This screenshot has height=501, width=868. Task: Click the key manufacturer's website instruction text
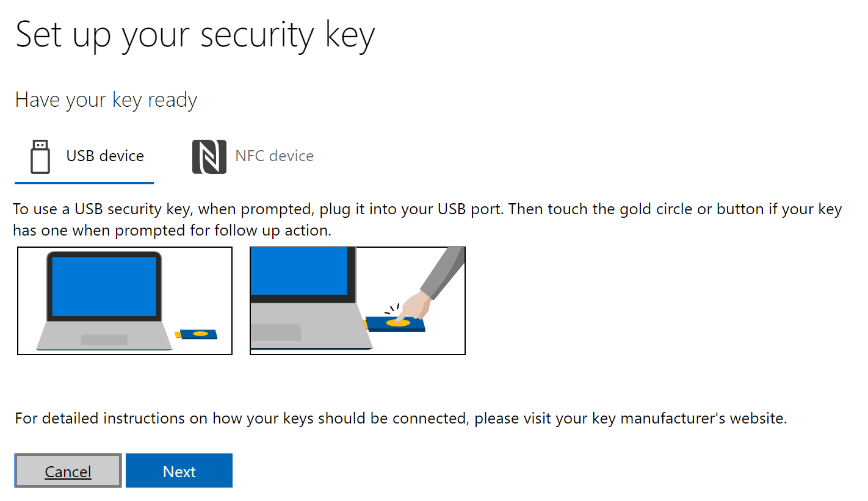tap(400, 419)
